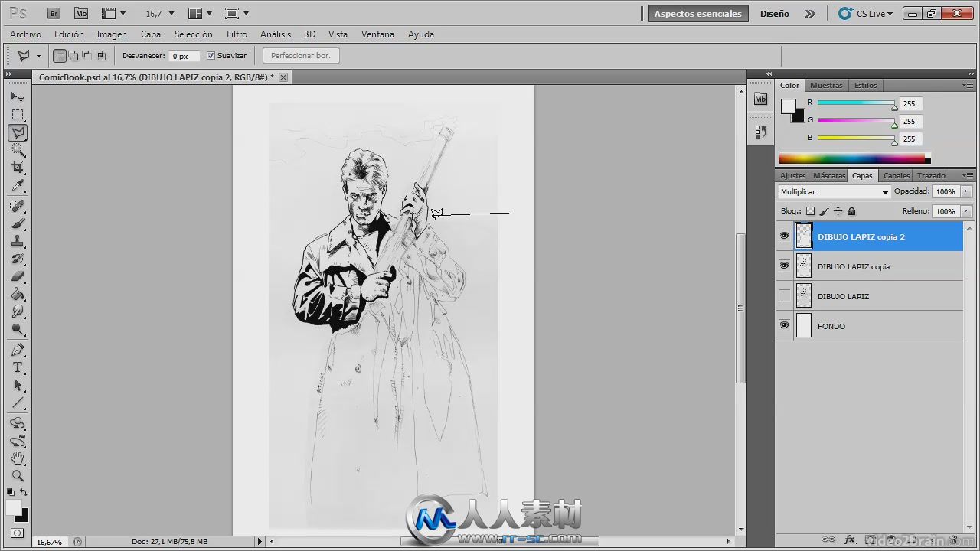
Task: Select the History Brush tool
Action: click(18, 259)
